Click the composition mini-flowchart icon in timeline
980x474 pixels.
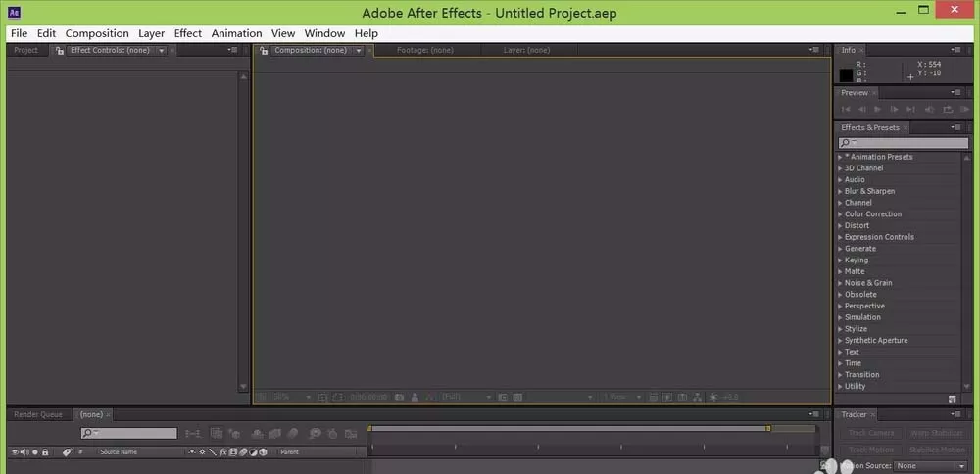[x=194, y=434]
